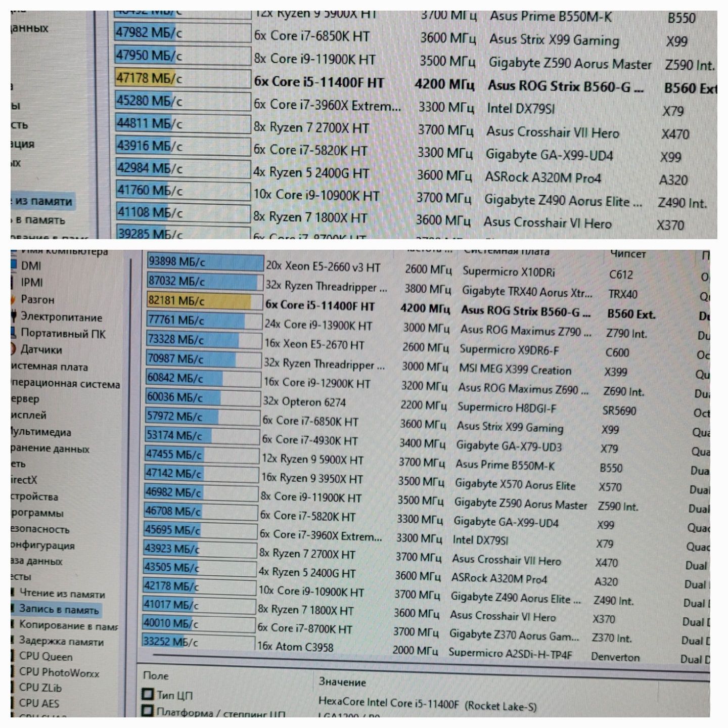The image size is (728, 728).
Task: Click 20x Xeon E5-2660 v3 HT
Action: click(x=323, y=266)
